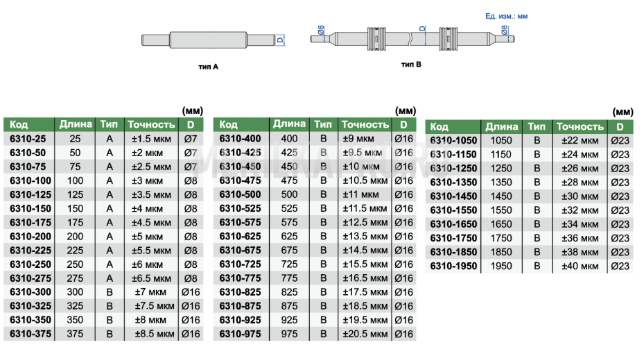Click length cell 975

[289, 335]
